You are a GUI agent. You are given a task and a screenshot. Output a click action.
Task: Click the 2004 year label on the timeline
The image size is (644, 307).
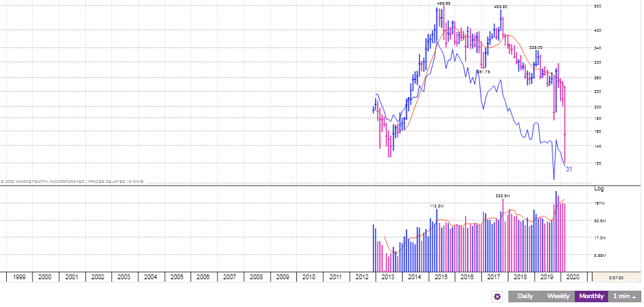[150, 277]
